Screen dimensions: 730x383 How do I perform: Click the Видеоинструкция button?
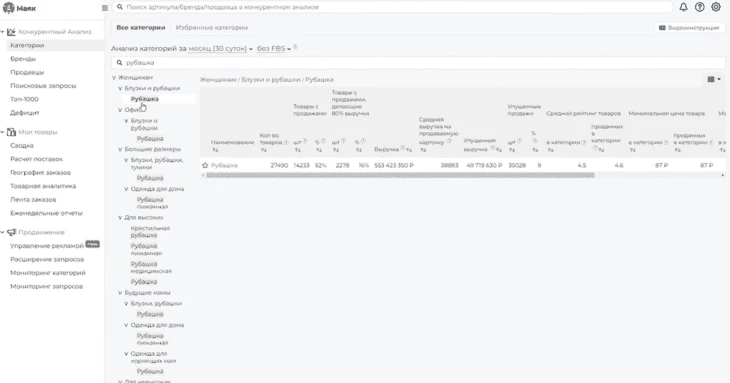[689, 28]
